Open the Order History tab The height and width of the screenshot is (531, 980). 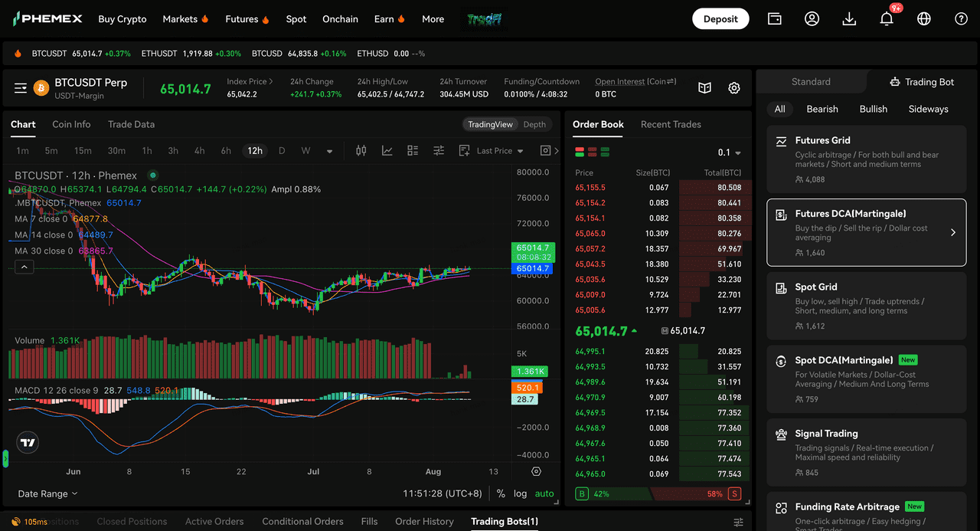pyautogui.click(x=424, y=521)
